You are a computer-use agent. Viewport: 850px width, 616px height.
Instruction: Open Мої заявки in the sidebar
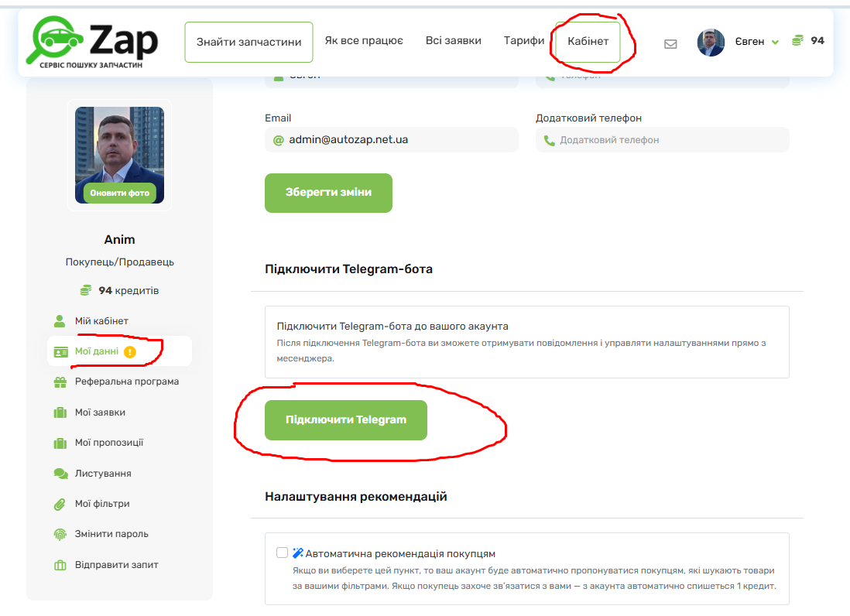[x=101, y=412]
